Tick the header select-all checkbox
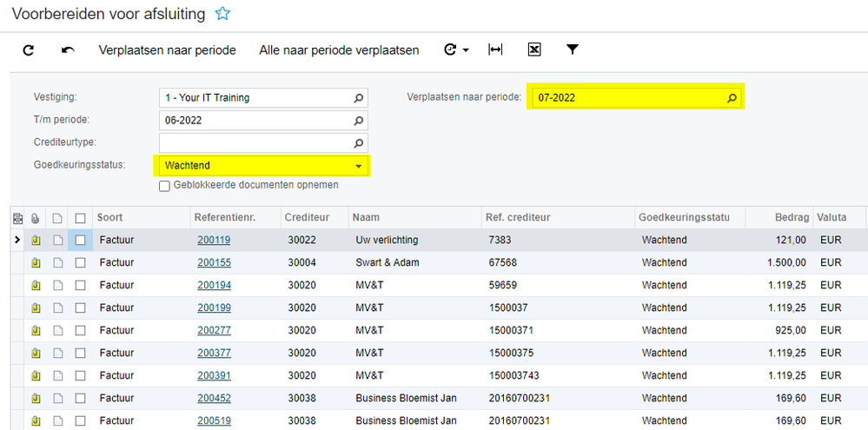The height and width of the screenshot is (430, 868). pyautogui.click(x=81, y=217)
